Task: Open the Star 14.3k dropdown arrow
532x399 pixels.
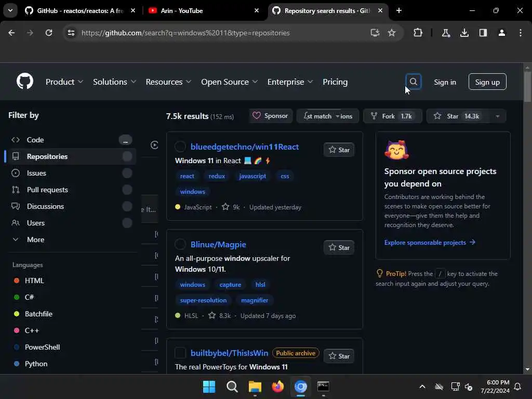Action: [497, 116]
